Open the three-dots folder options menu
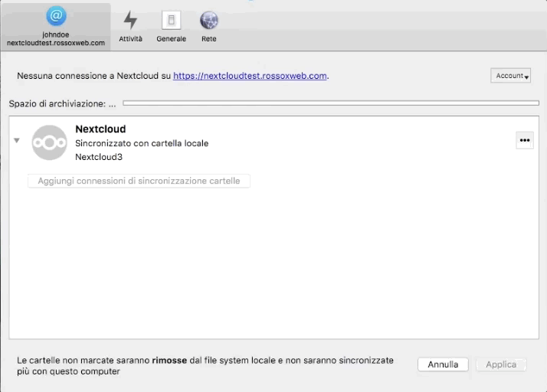The image size is (547, 392). [x=525, y=140]
